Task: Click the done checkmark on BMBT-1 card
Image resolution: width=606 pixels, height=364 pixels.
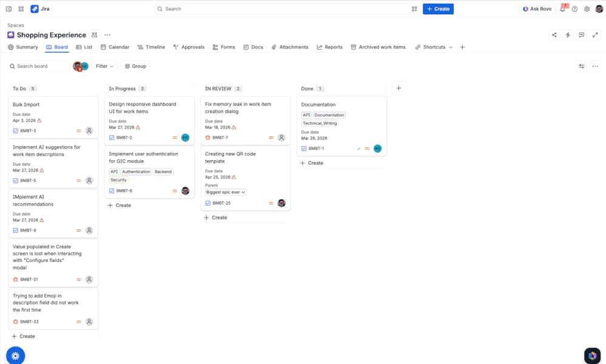Action: click(x=359, y=149)
